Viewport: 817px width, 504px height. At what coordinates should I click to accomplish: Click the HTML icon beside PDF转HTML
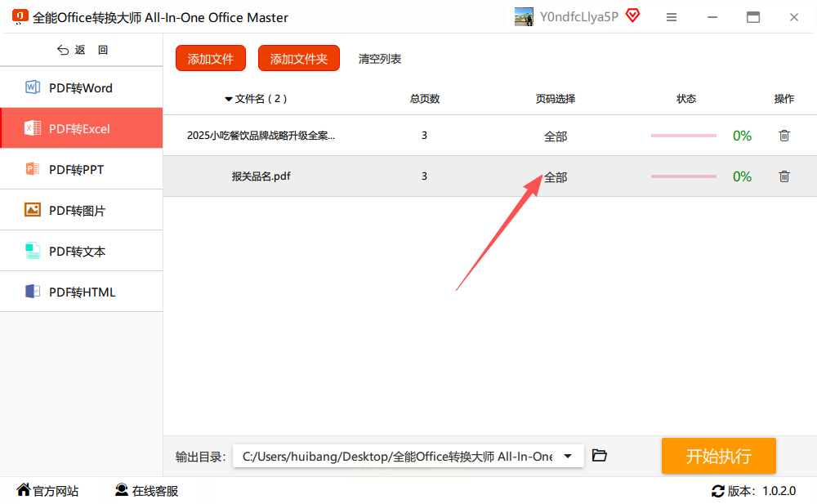(x=33, y=292)
